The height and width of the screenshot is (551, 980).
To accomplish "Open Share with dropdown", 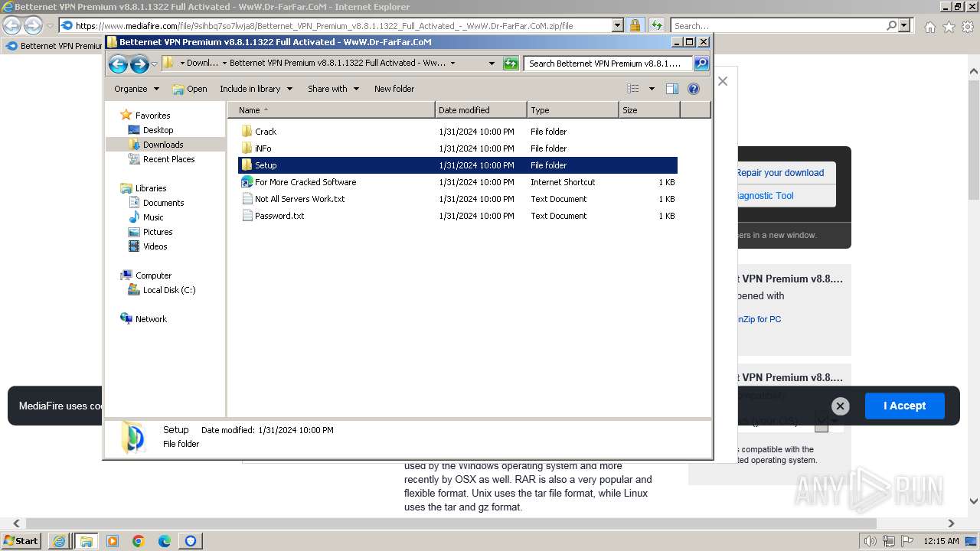I will pyautogui.click(x=333, y=89).
